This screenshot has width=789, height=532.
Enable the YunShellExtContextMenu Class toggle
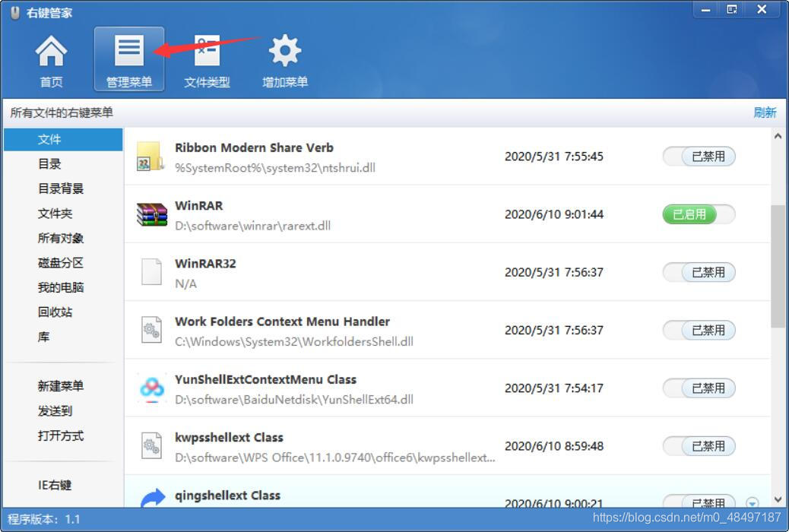699,388
